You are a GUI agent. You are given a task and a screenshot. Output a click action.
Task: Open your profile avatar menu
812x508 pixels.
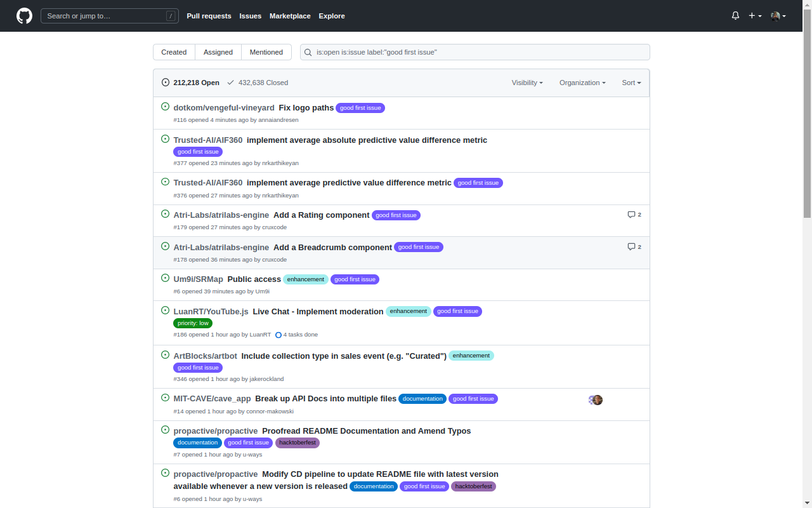(x=776, y=16)
